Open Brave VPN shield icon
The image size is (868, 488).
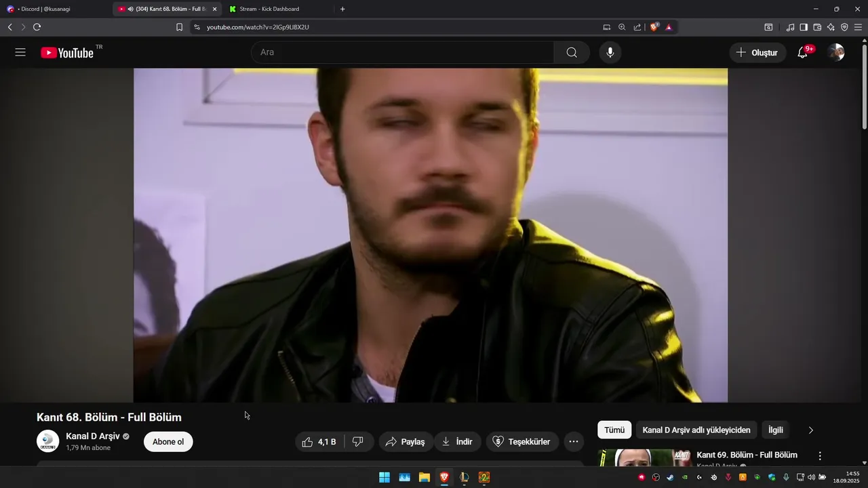click(x=844, y=27)
